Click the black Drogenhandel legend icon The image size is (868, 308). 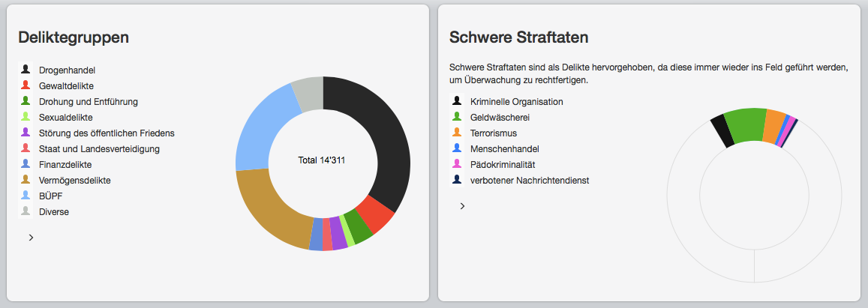(x=25, y=70)
